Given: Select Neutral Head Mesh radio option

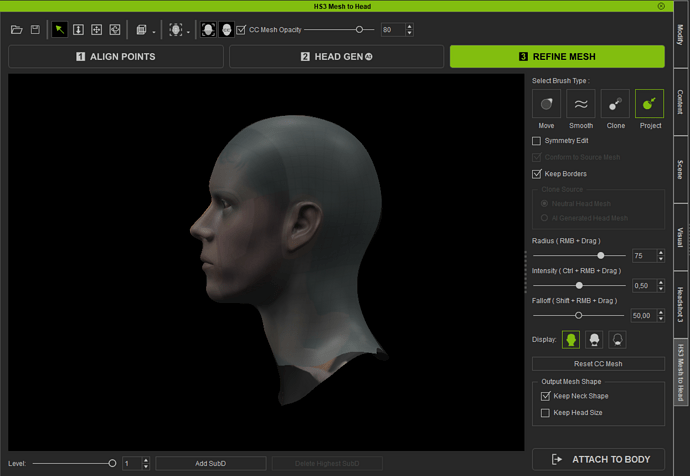Looking at the screenshot, I should (x=544, y=203).
